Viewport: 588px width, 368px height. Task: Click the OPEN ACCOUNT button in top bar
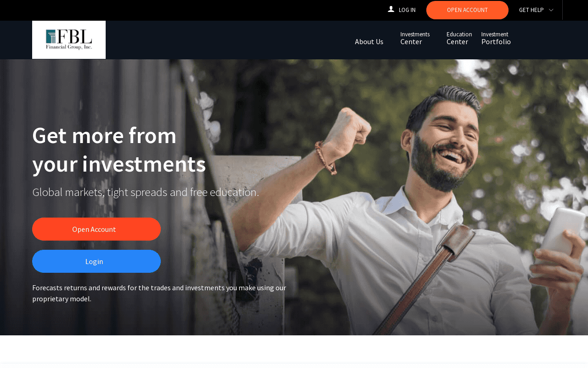467,10
